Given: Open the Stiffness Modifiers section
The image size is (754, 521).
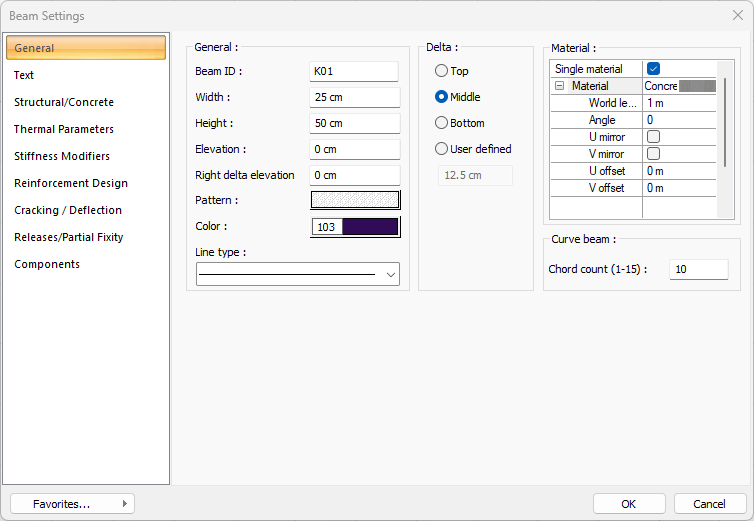Looking at the screenshot, I should 62,156.
